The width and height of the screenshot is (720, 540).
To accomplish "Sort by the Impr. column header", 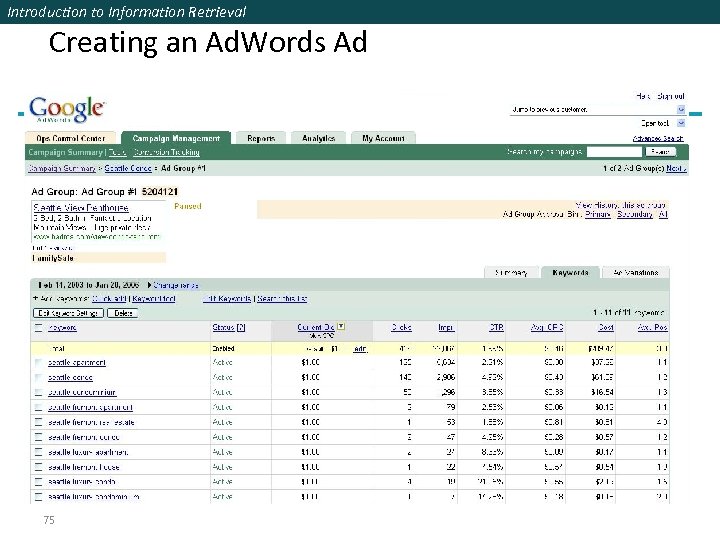I will [x=446, y=327].
